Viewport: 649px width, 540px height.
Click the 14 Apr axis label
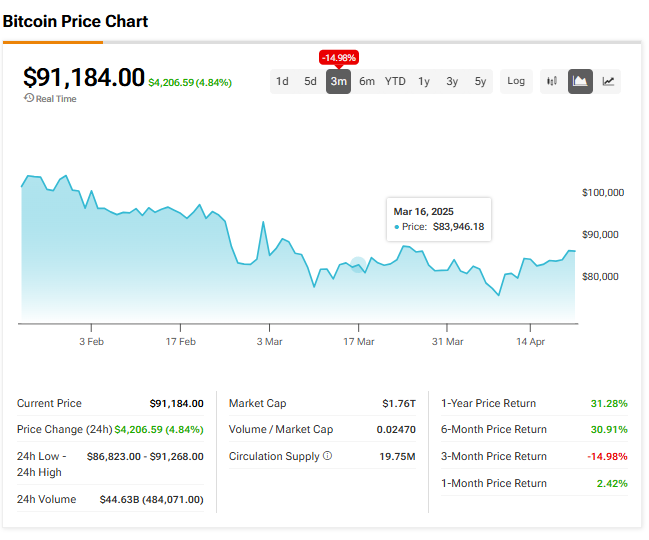click(530, 342)
